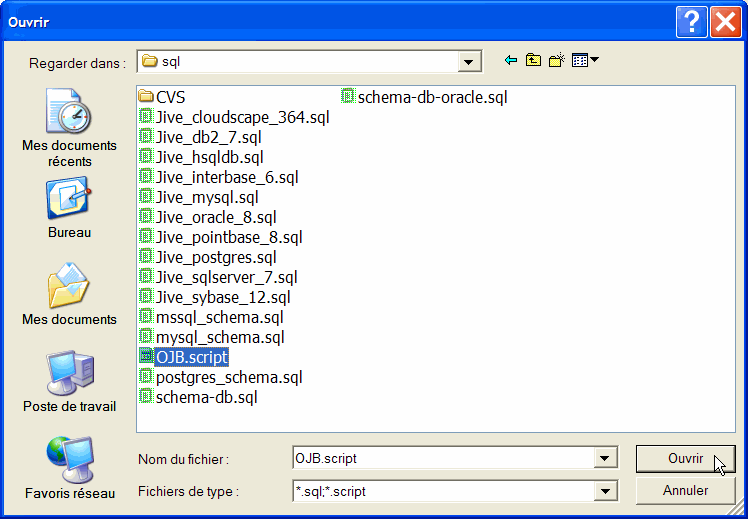This screenshot has height=519, width=748.
Task: Open Poste de travail location
Action: coord(69,381)
